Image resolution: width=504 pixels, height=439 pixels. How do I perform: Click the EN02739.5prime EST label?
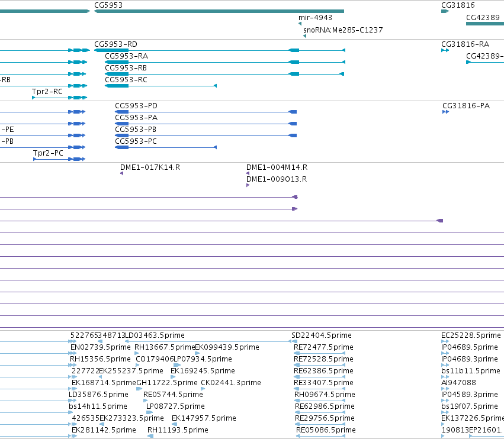100,347
